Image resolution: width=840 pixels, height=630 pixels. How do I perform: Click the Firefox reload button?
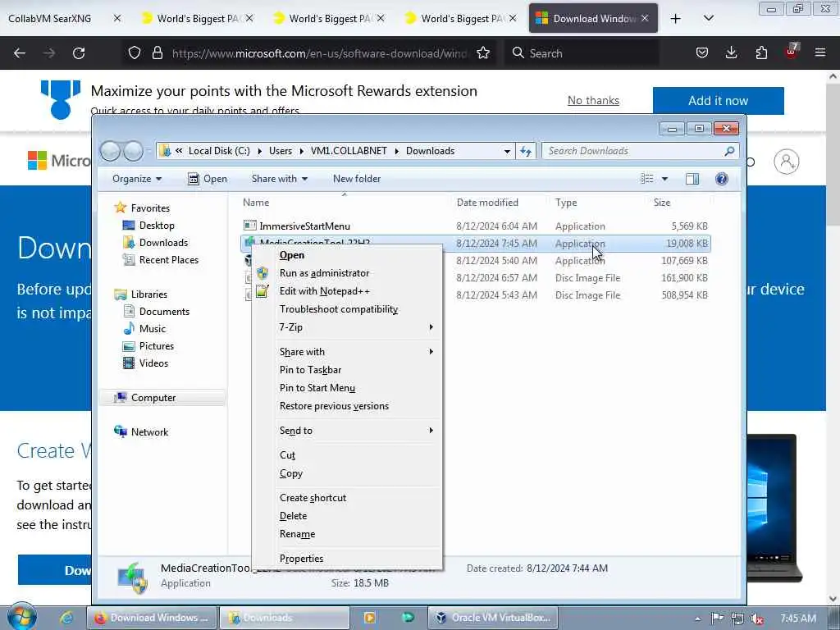[x=79, y=52]
